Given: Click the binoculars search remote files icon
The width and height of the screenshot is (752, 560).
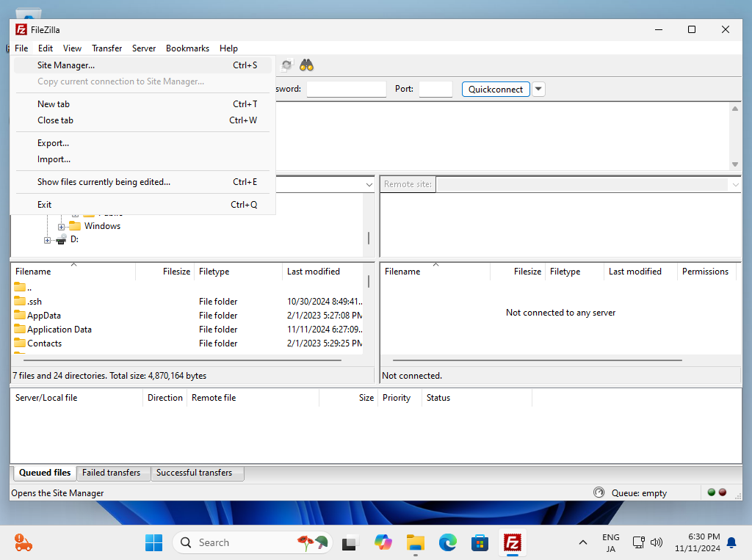Looking at the screenshot, I should tap(306, 65).
